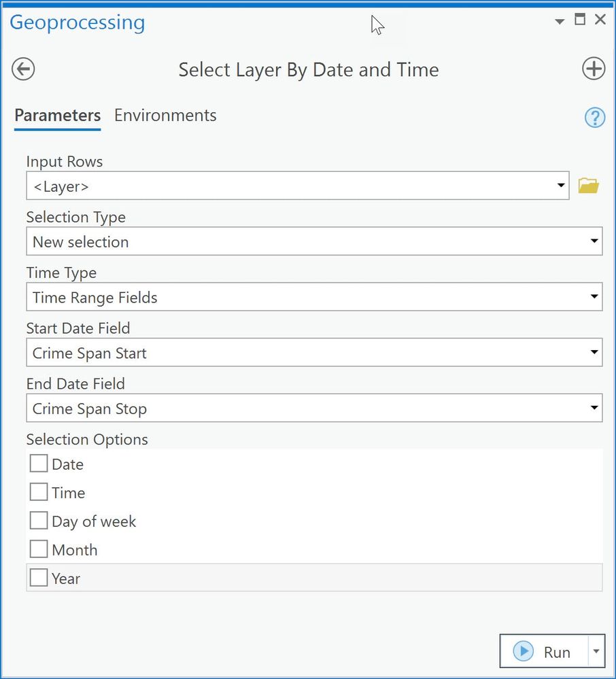Open the Run button dropdown arrow

(x=596, y=652)
